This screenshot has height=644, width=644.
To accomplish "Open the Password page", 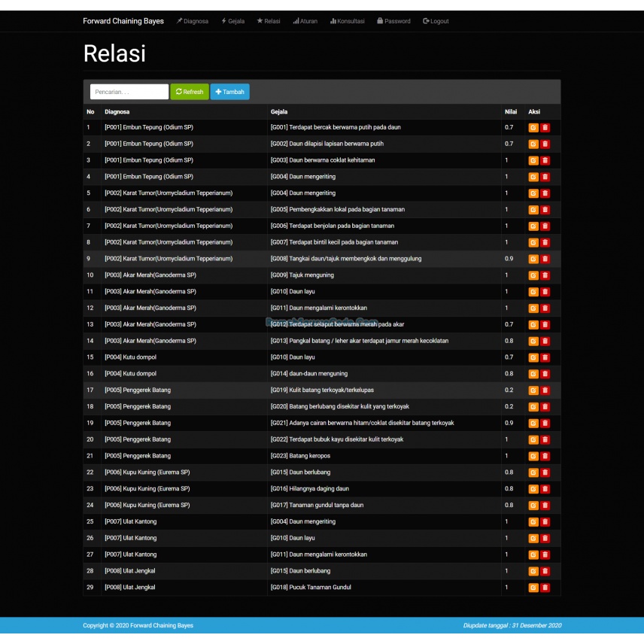I will click(393, 21).
